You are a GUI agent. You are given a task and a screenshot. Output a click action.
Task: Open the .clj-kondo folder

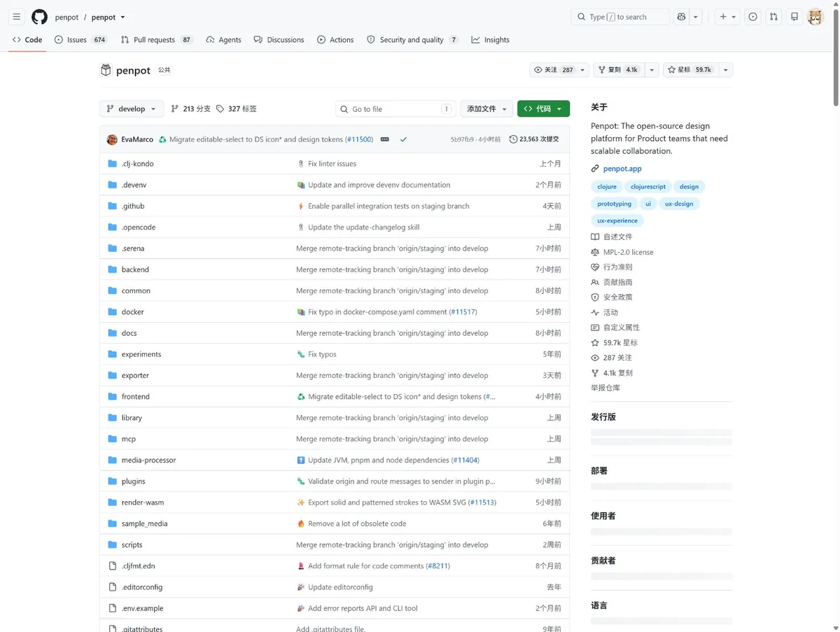(137, 164)
